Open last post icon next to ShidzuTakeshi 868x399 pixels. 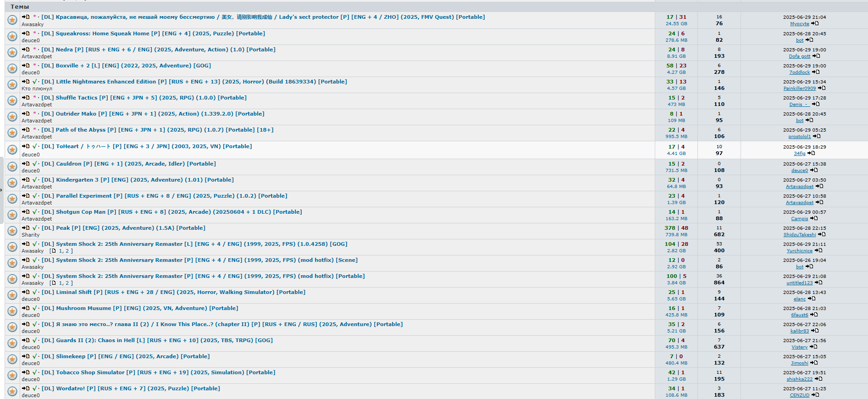tap(822, 234)
